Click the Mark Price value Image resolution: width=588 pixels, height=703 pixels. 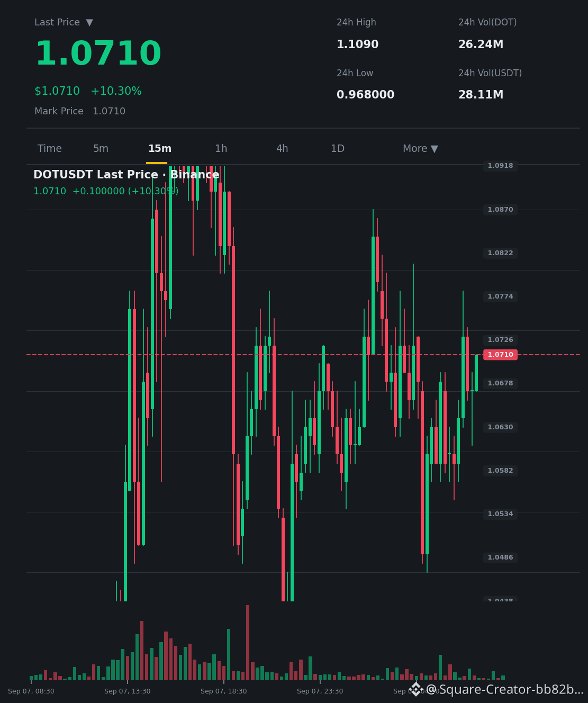click(x=109, y=111)
